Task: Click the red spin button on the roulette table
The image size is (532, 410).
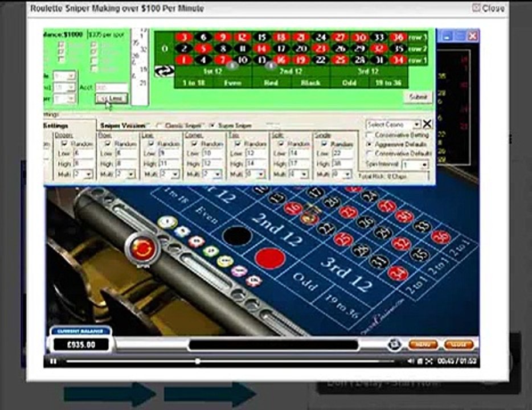Action: coord(143,248)
